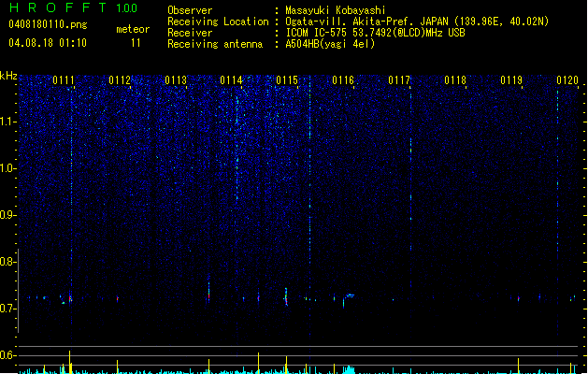Click the meteor count value 11
The image size is (588, 374).
136,43
